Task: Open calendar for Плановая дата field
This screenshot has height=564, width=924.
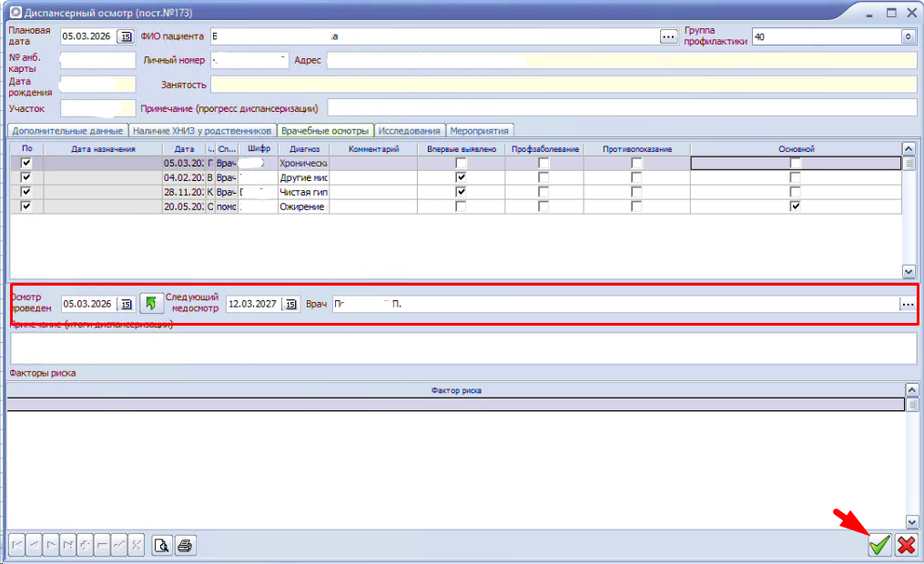Action: point(126,36)
